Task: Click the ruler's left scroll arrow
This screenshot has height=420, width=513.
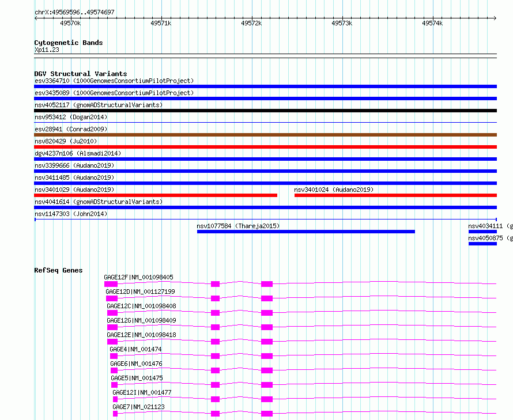Action: pos(36,18)
